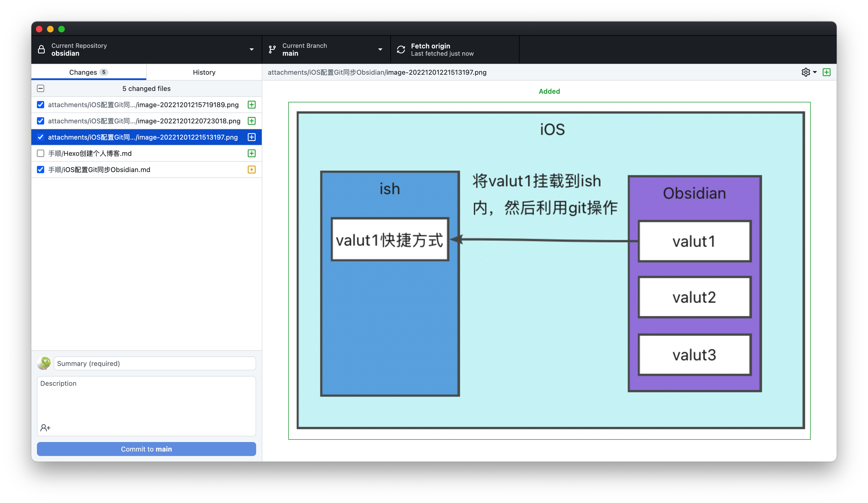Click the Description input field
This screenshot has height=503, width=868.
click(146, 402)
